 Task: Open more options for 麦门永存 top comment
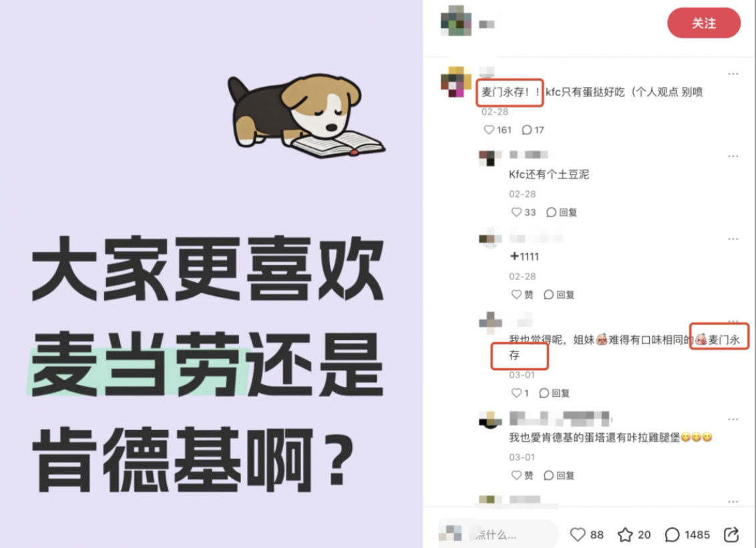coord(733,74)
